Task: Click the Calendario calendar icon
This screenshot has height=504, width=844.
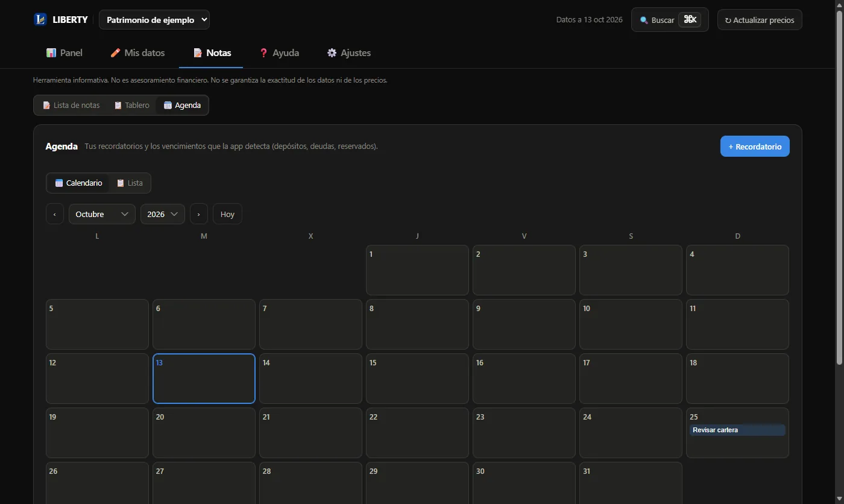Action: [59, 183]
